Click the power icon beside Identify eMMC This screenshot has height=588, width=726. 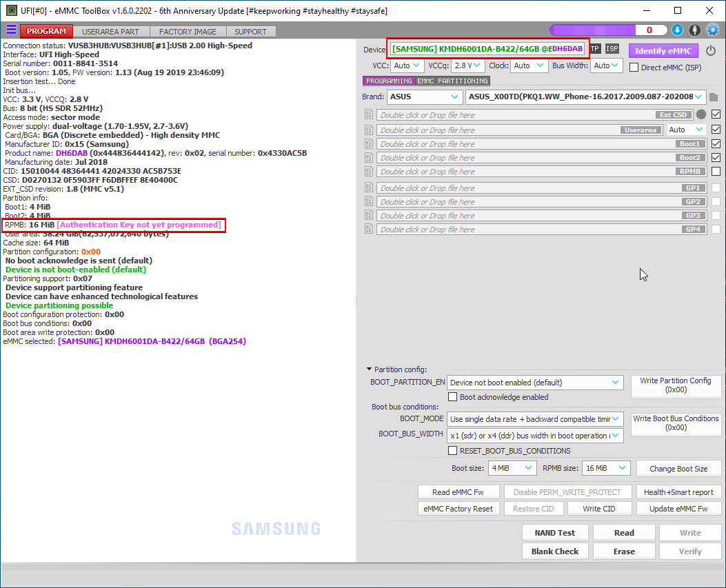pyautogui.click(x=711, y=50)
